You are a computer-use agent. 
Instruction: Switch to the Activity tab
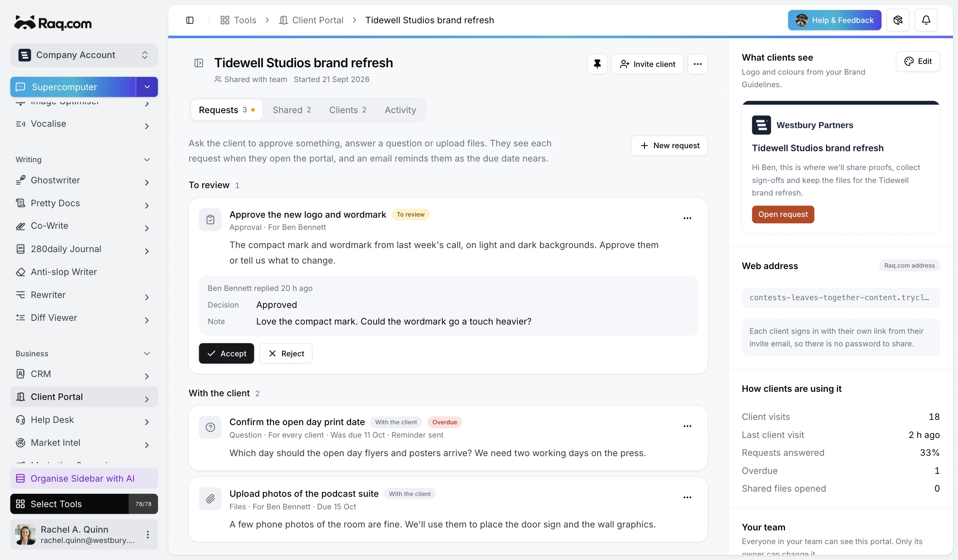point(400,110)
